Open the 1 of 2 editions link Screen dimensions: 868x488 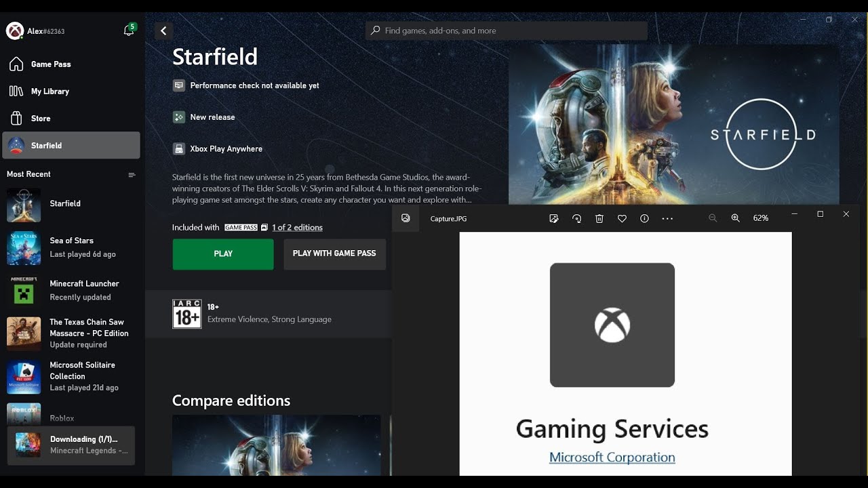[297, 228]
